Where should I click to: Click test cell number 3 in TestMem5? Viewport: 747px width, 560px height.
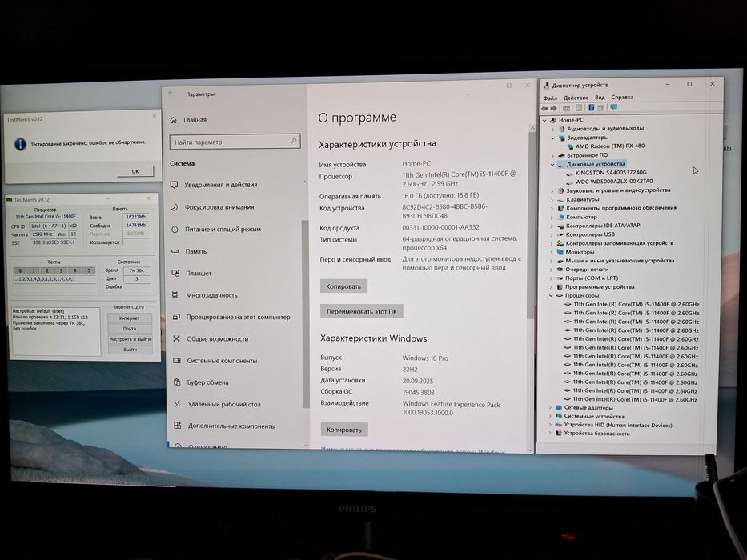pos(61,270)
